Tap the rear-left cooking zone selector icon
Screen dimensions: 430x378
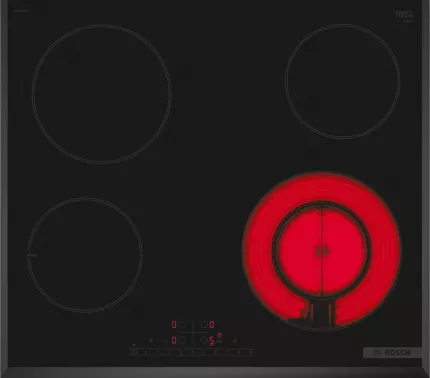tap(182, 324)
